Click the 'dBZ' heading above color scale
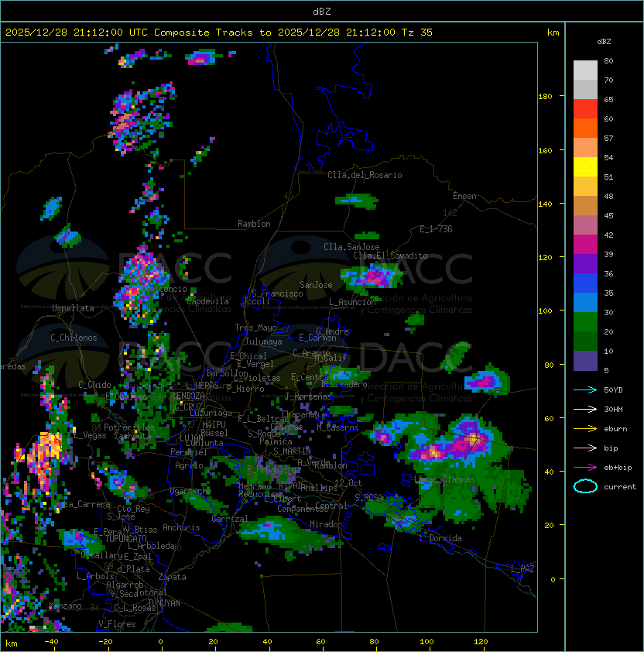This screenshot has width=644, height=652. pyautogui.click(x=604, y=42)
